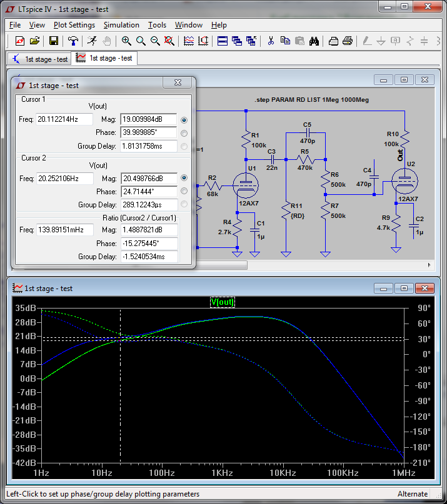Open the Tools menu

157,25
